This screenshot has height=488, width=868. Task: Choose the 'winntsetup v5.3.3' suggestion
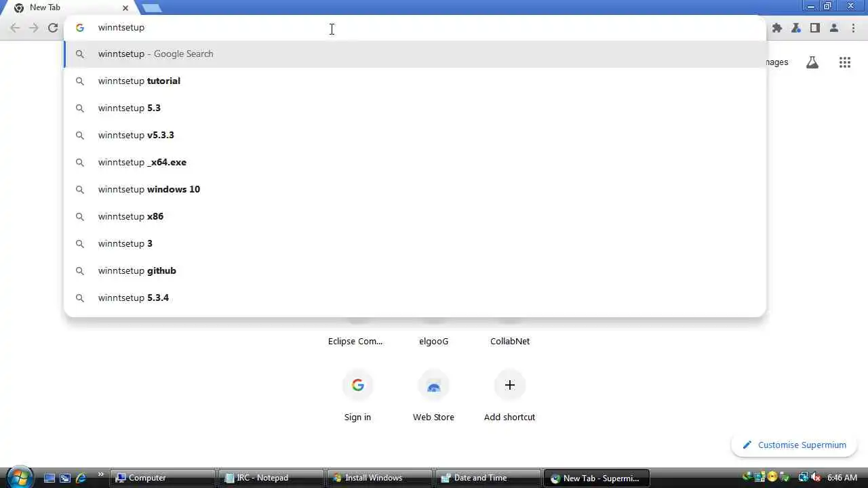[415, 135]
